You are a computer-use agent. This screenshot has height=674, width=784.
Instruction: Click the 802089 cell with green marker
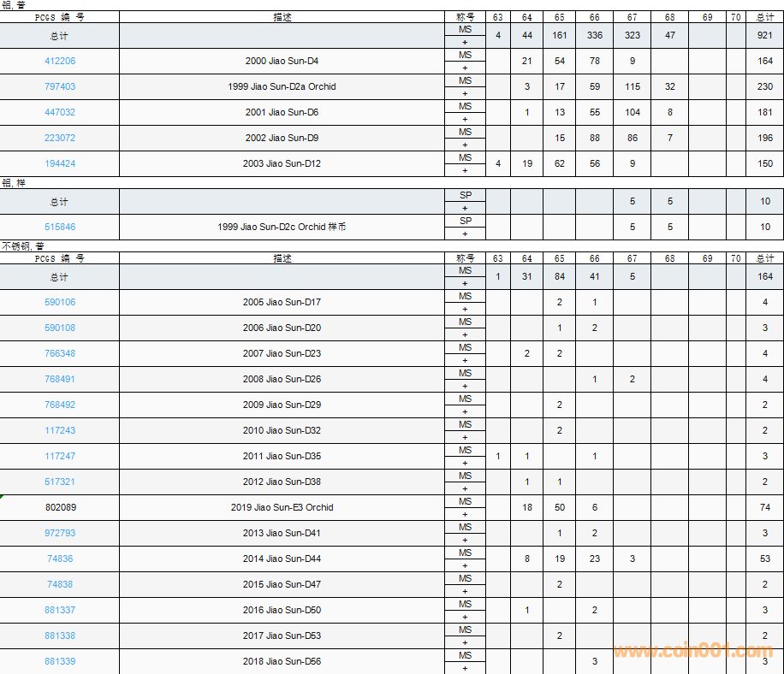coord(60,508)
